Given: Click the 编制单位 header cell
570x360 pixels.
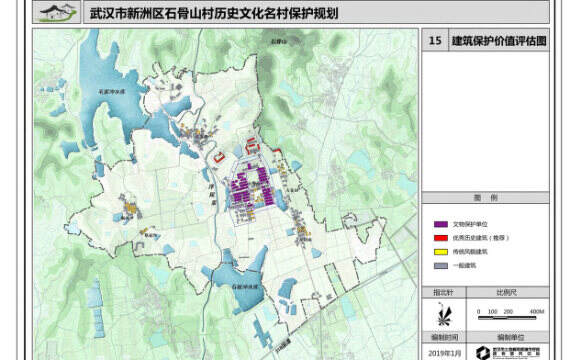Looking at the screenshot, I should point(507,337).
